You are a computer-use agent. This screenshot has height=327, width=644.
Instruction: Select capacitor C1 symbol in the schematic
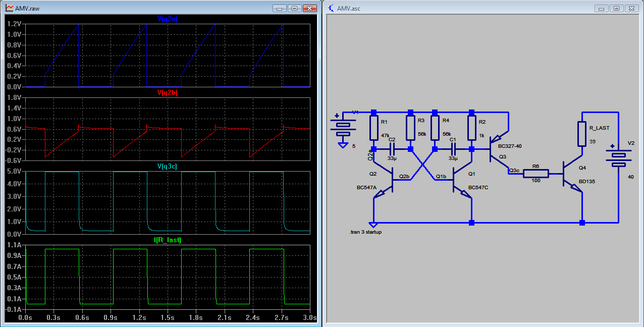click(453, 149)
